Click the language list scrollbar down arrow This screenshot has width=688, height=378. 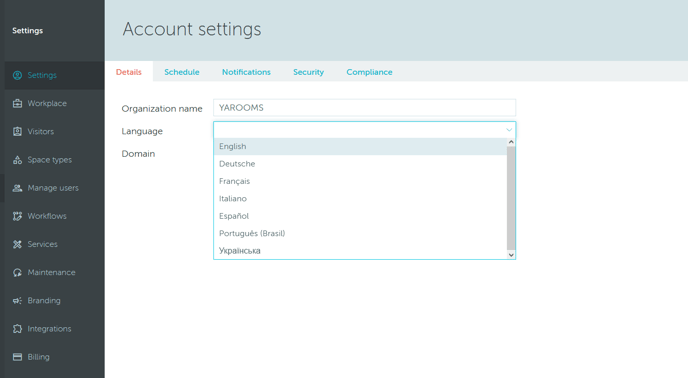pyautogui.click(x=511, y=255)
